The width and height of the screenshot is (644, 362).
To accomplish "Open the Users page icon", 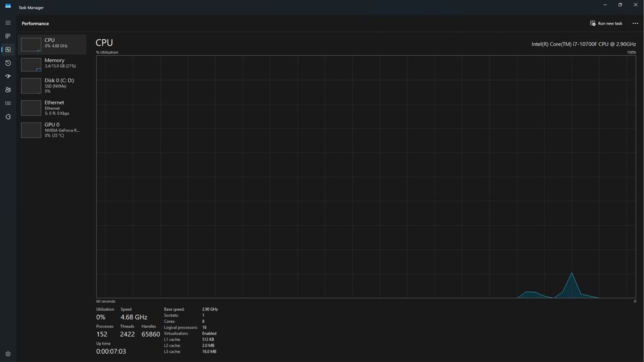I will [x=8, y=90].
